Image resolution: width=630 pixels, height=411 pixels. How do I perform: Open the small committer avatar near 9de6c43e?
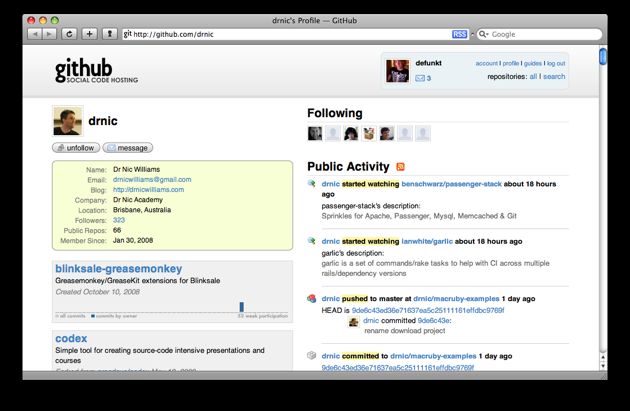[354, 321]
